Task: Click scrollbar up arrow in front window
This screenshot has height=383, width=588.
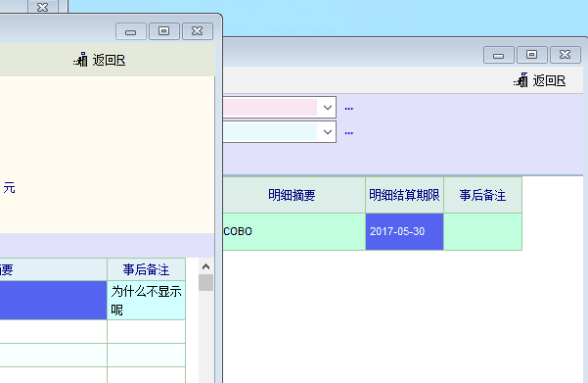Action: (x=205, y=266)
